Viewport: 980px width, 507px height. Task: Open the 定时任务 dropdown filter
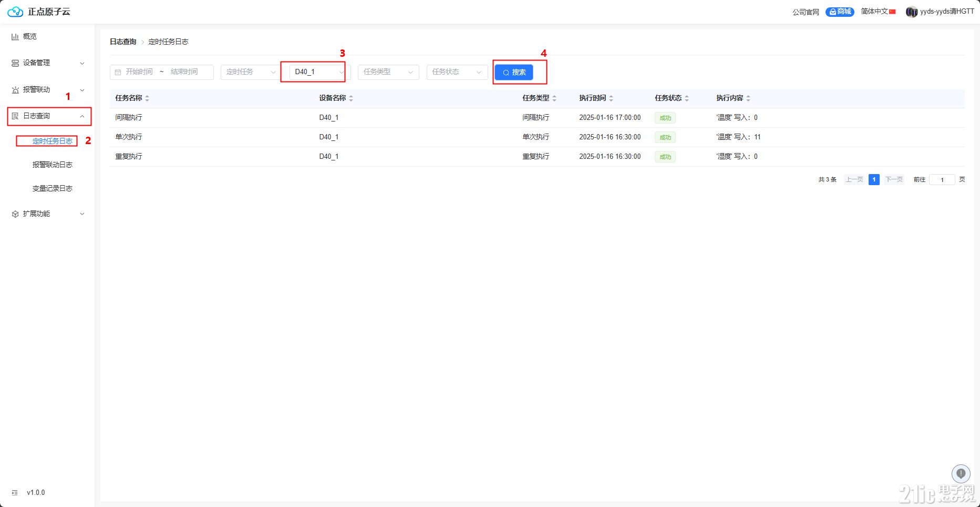(x=251, y=72)
